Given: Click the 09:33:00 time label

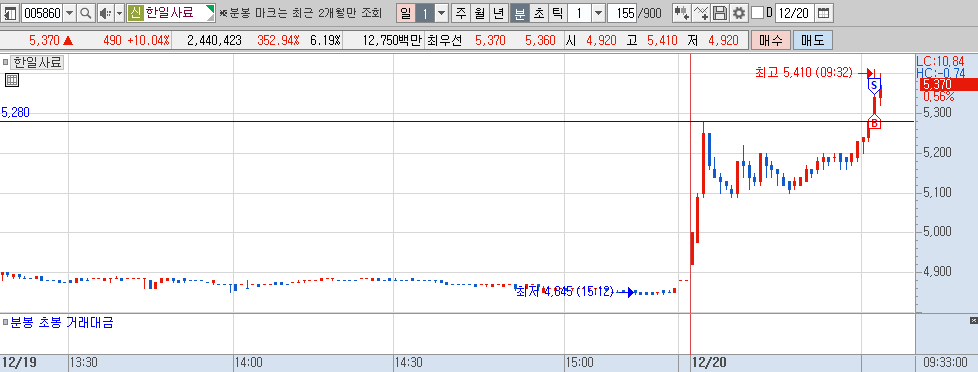Looking at the screenshot, I should click(x=946, y=362).
